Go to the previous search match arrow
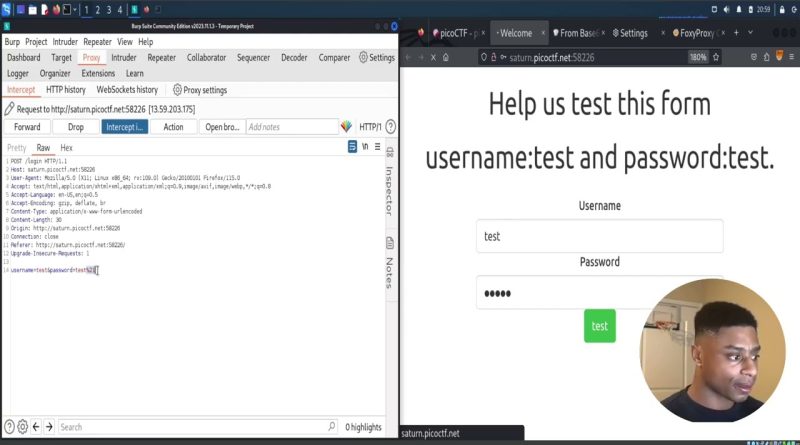 click(36, 427)
